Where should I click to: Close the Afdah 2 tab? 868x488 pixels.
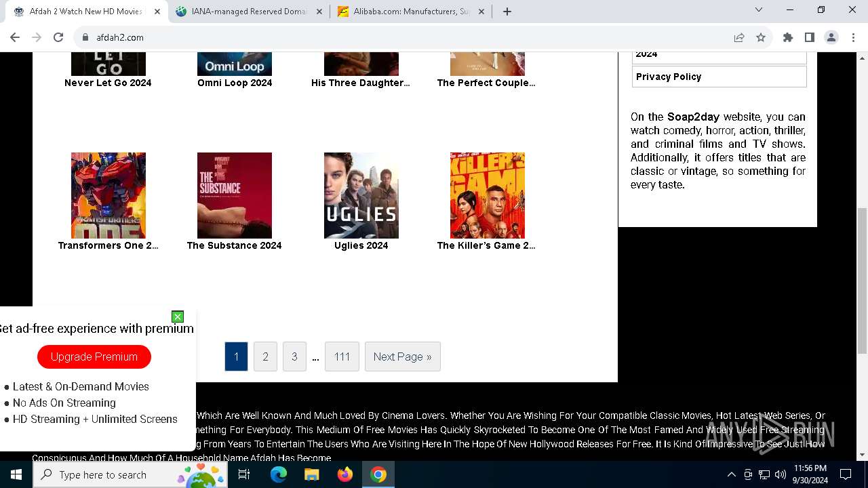pos(157,12)
